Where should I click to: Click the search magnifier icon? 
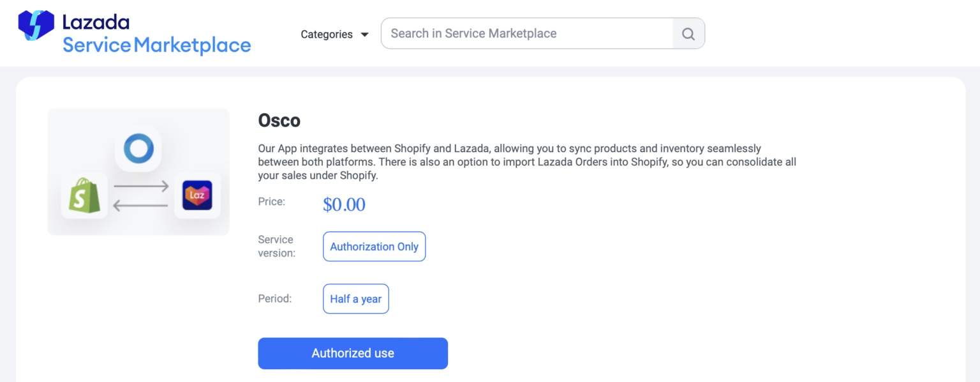click(x=688, y=33)
